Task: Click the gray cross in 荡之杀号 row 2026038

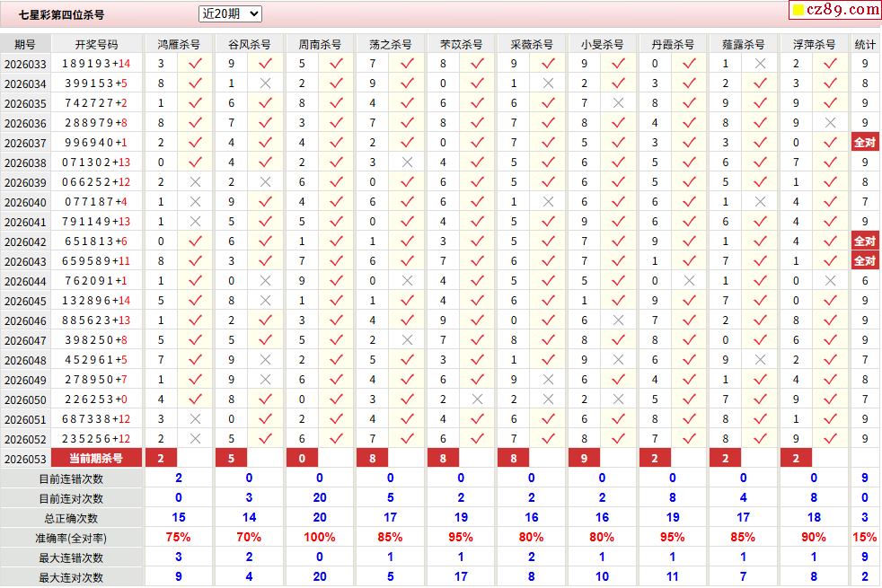Action: pos(407,162)
